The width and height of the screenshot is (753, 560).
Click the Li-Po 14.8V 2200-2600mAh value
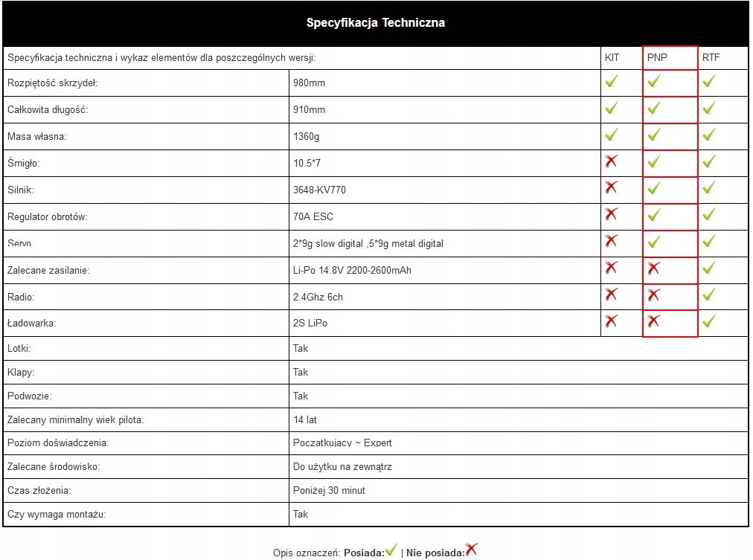click(352, 270)
